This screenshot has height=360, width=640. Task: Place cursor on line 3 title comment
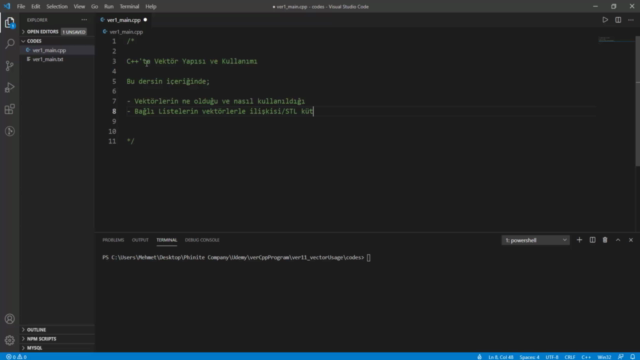tap(192, 61)
